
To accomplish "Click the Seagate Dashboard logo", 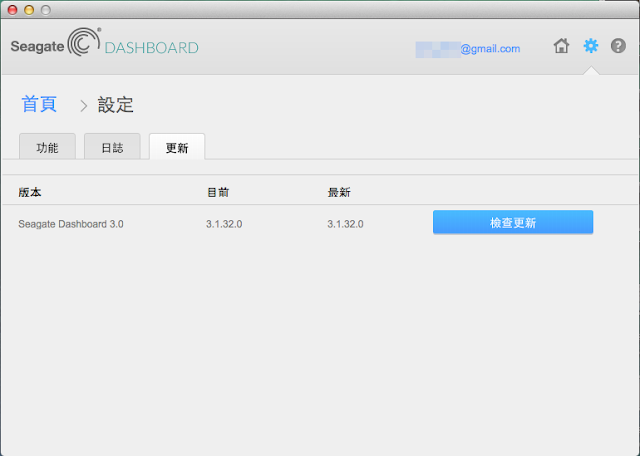I will (x=104, y=43).
